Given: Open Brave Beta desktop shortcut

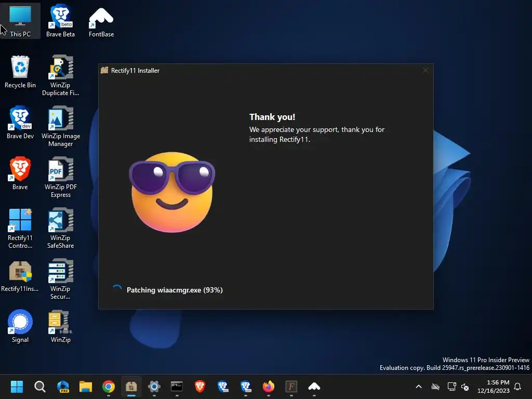Looking at the screenshot, I should (60, 21).
